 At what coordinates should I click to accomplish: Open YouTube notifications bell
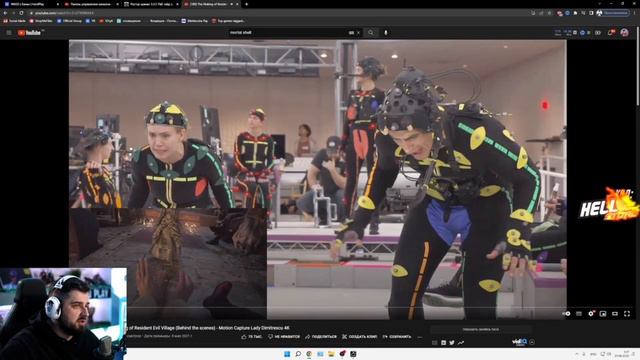point(611,33)
